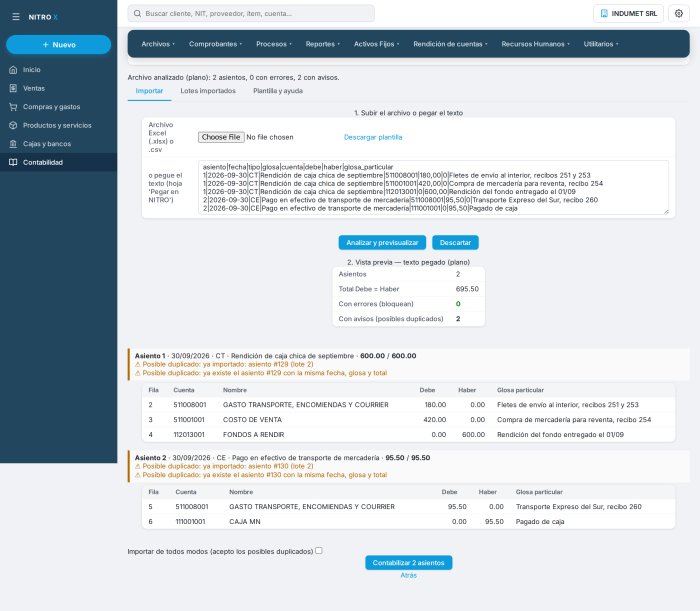Image resolution: width=700 pixels, height=611 pixels.
Task: Click 'No file chosen' label
Action: pyautogui.click(x=270, y=137)
